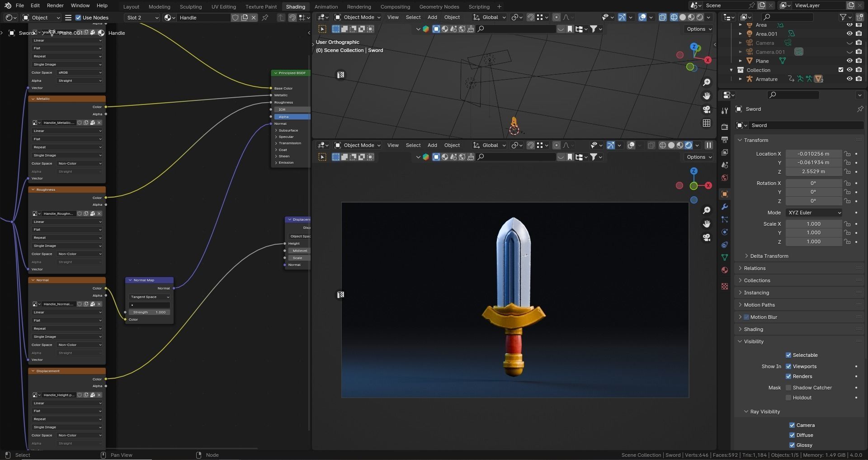Collapse the Transform panel

point(740,140)
